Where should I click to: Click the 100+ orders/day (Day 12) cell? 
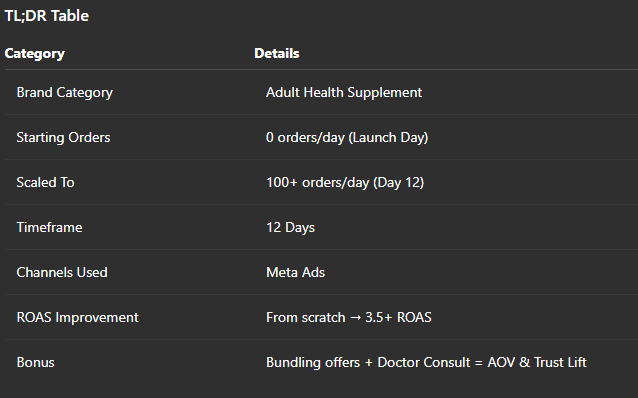coord(345,182)
